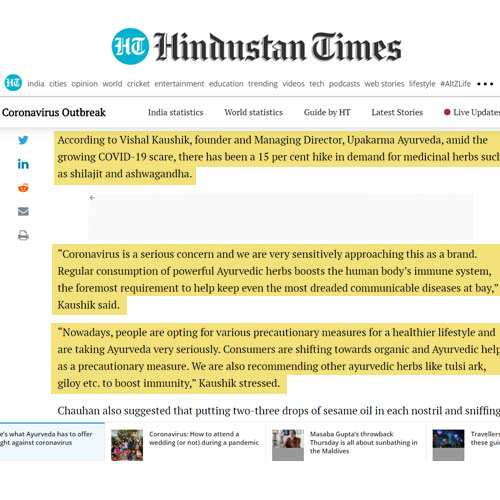Open India statistics tab
Screen dimensions: 500x500
[176, 112]
